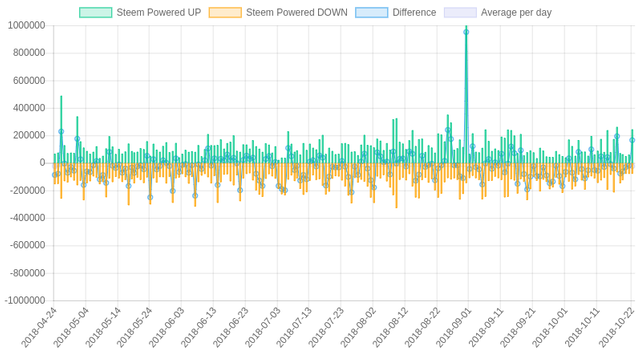Select the y-axis label 600000
The height and width of the screenshot is (361, 640).
click(x=29, y=81)
